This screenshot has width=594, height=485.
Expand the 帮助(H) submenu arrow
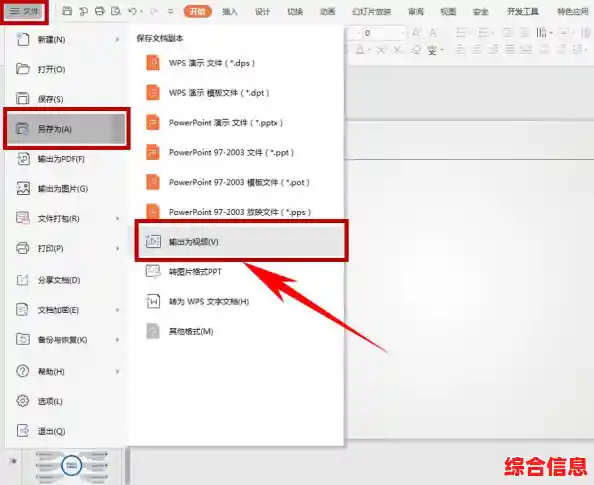tap(117, 371)
